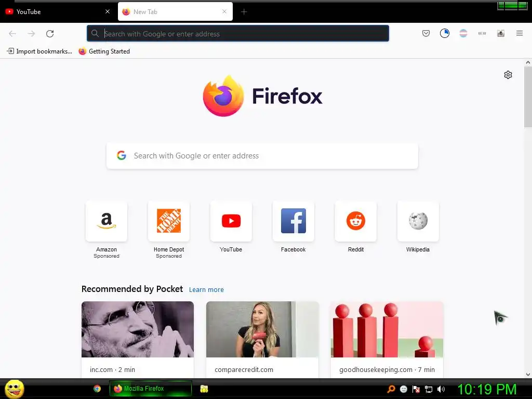The image size is (532, 399).
Task: Open the Firefox hamburger application menu
Action: 520,33
